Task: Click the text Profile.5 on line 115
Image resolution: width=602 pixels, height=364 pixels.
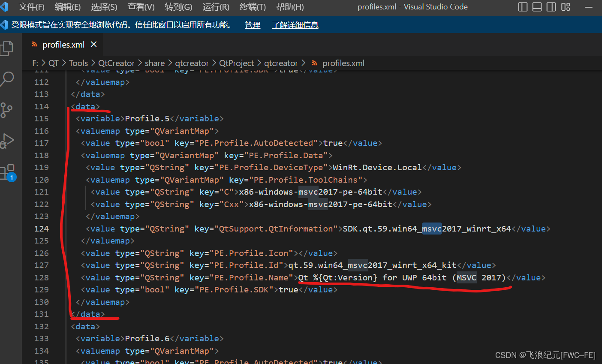Action: (x=147, y=118)
